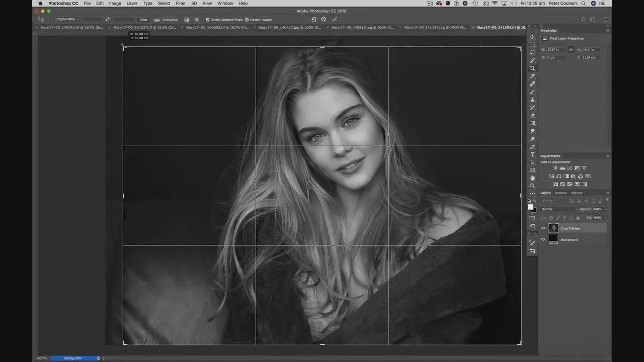Expand the layer Opacity slider dropdown

pos(606,209)
